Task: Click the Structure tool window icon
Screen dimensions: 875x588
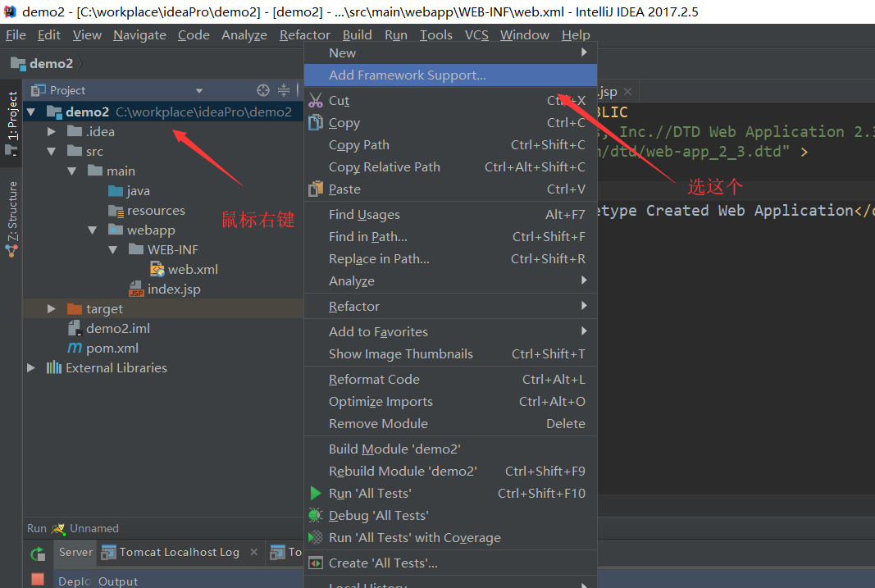Action: click(x=11, y=251)
